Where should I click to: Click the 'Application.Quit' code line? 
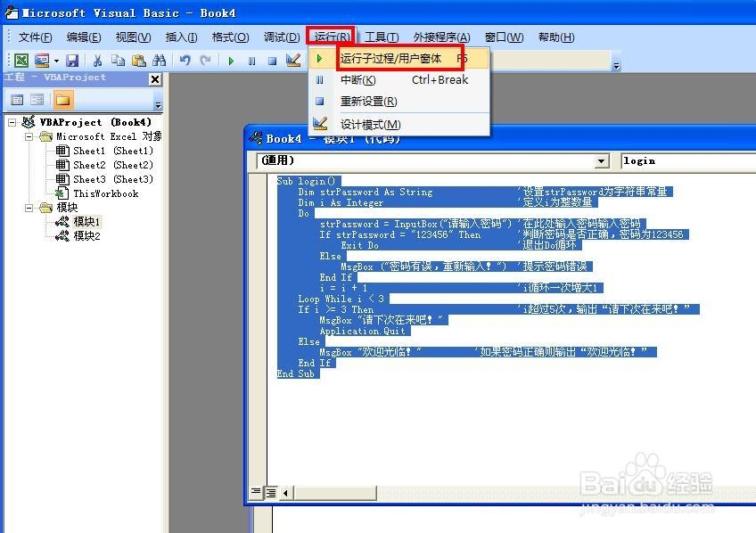(x=363, y=331)
